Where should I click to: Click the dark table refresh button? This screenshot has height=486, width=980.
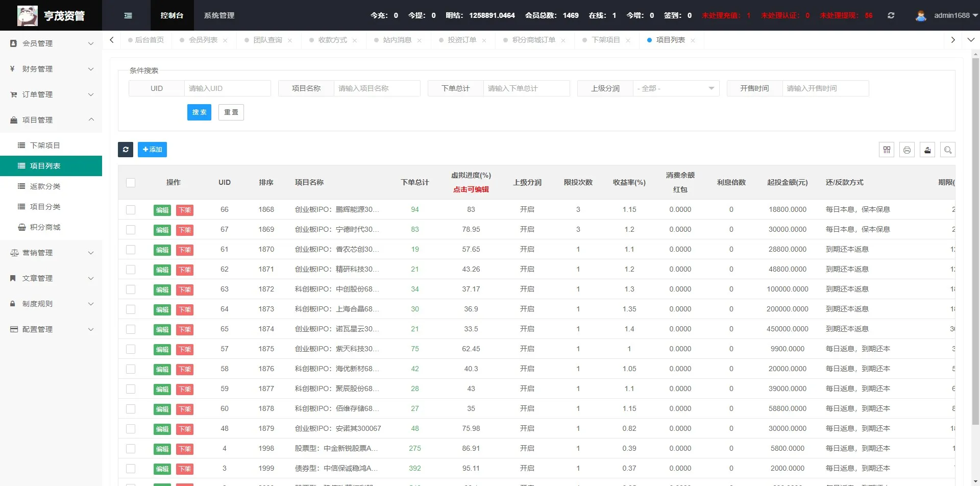click(x=126, y=150)
